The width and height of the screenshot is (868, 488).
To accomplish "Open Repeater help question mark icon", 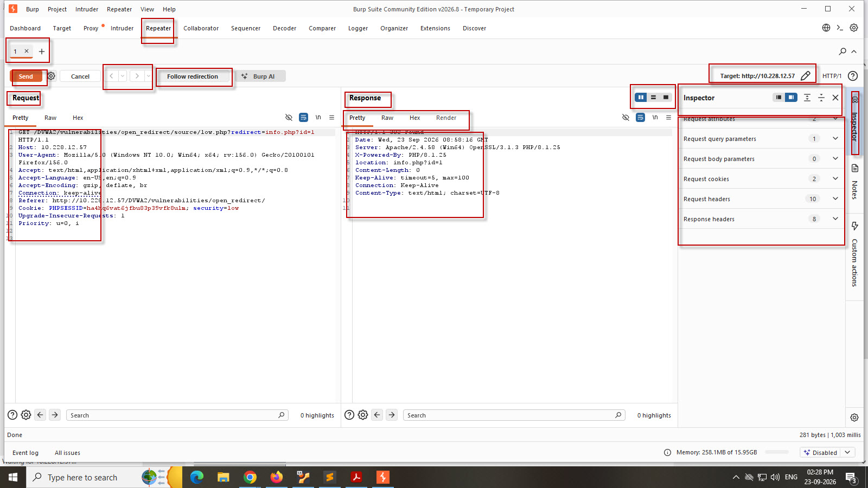I will (853, 76).
